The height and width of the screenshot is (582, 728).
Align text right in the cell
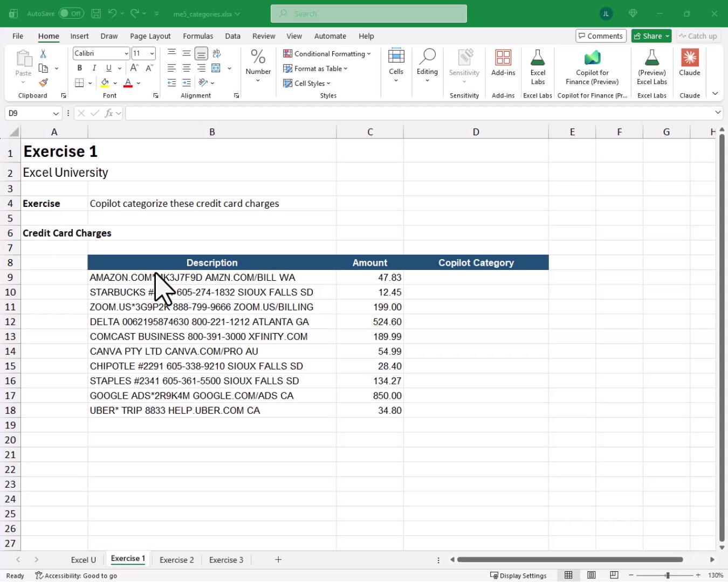(x=201, y=68)
